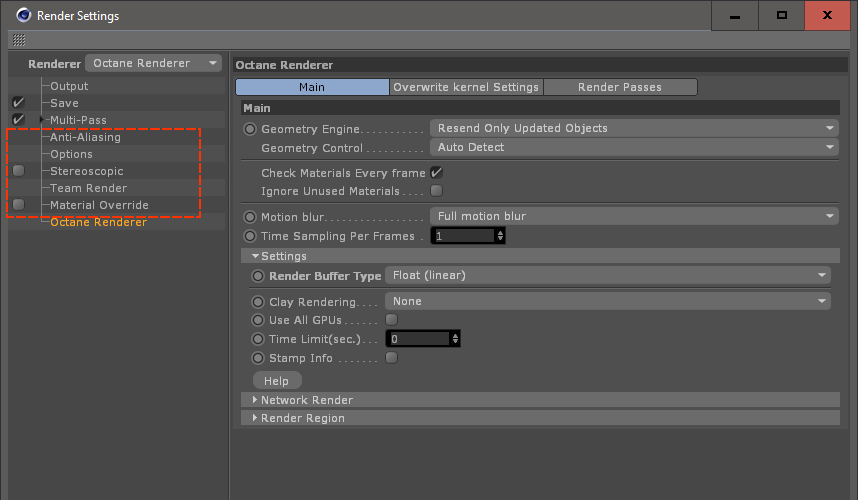
Task: Switch to Overwrite kernel Settings tab
Action: tap(466, 87)
